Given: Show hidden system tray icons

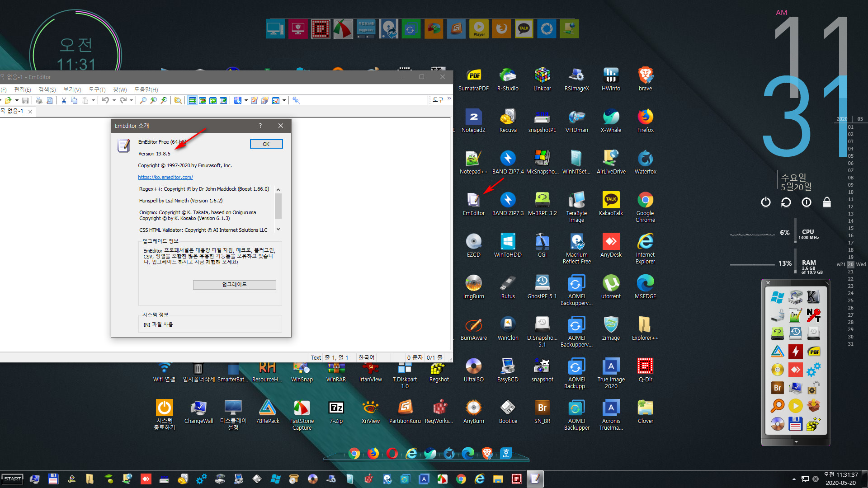Looking at the screenshot, I should pos(794,479).
